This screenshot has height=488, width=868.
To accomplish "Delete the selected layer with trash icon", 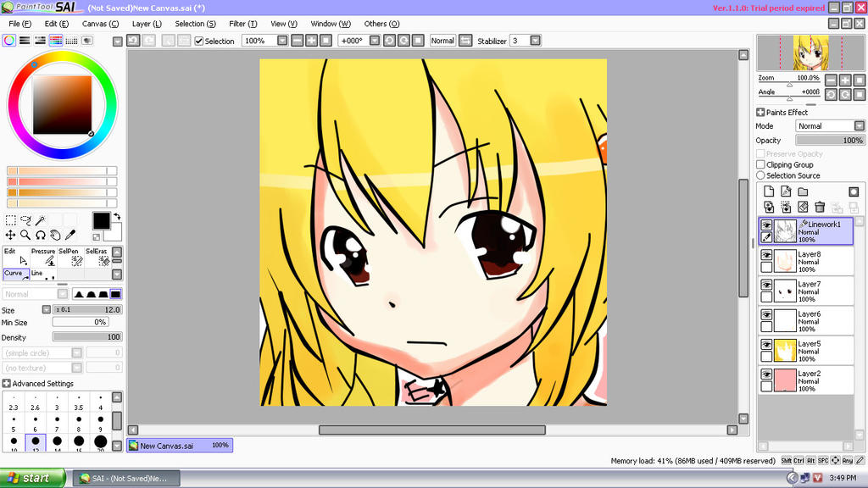I will pyautogui.click(x=820, y=207).
